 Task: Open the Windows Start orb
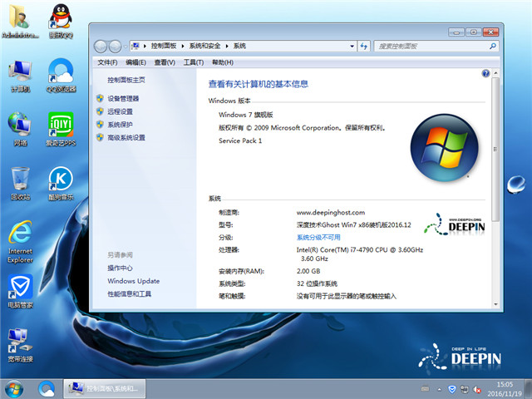point(14,389)
